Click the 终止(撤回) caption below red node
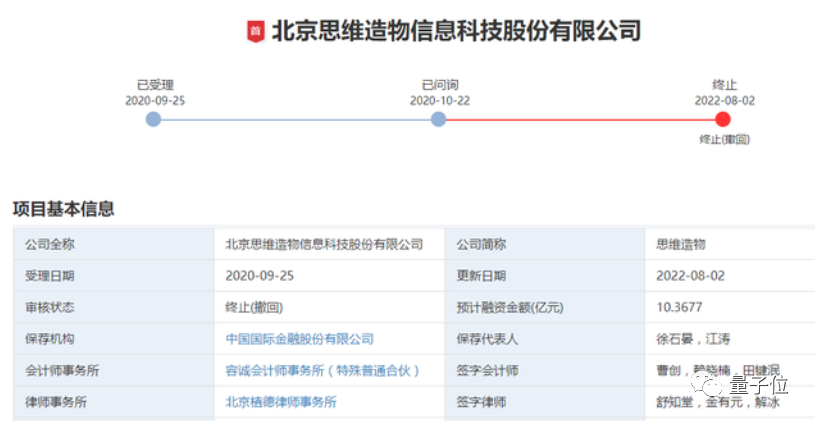 click(x=725, y=139)
